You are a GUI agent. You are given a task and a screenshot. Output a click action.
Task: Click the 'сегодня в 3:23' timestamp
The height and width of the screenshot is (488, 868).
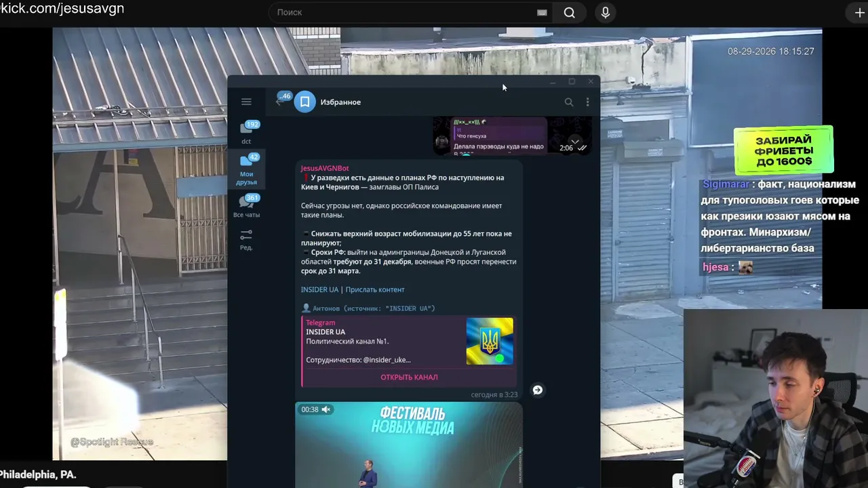(x=494, y=394)
